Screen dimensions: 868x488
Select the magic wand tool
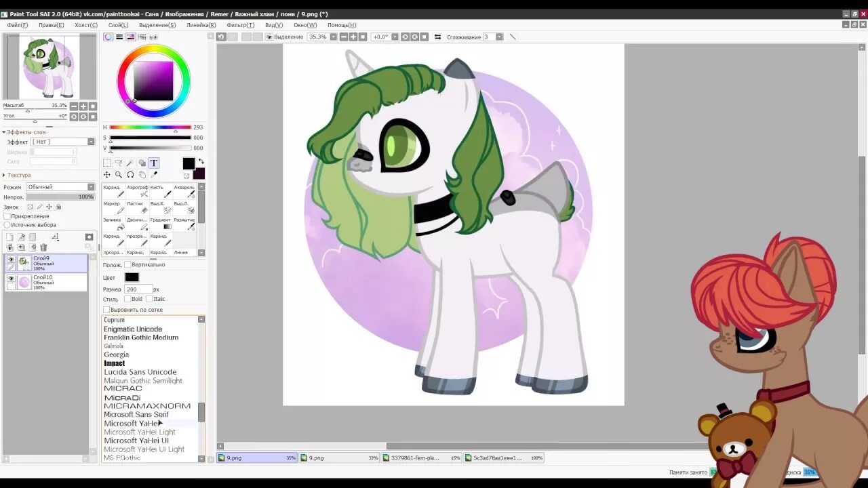[130, 163]
